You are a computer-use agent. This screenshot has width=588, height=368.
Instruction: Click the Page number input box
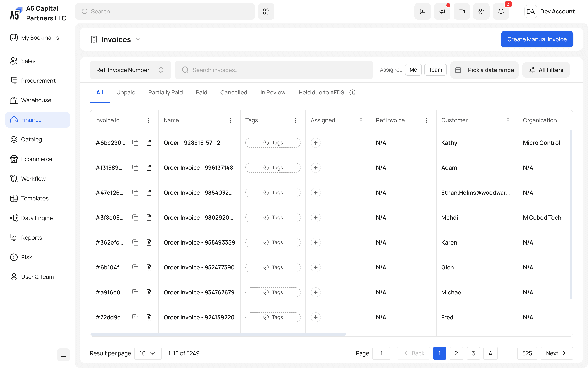[x=381, y=353]
